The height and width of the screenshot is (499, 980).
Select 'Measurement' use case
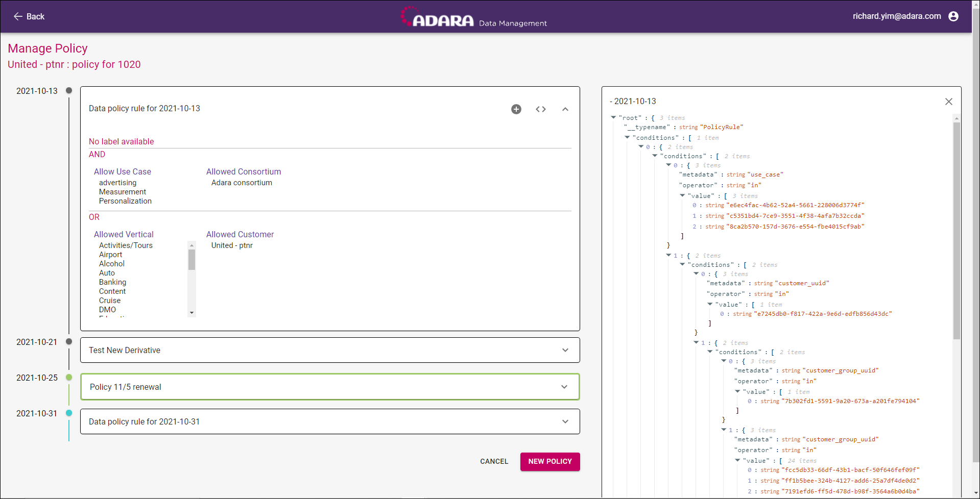click(x=123, y=192)
